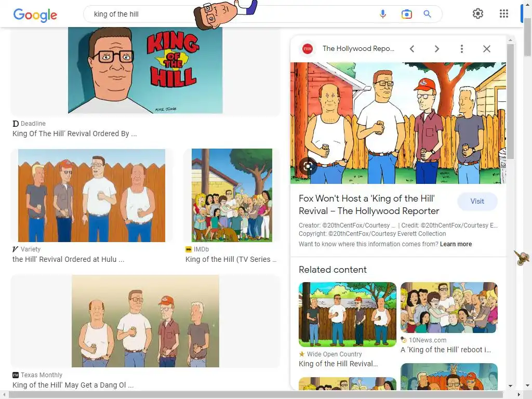Click the horizontal scrollbar left arrow
Image resolution: width=532 pixels, height=399 pixels.
tap(4, 395)
